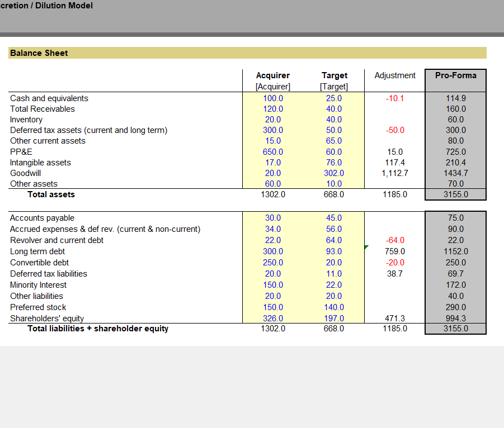
Task: Select Target intangible assets value 76.0
Action: coord(334,163)
